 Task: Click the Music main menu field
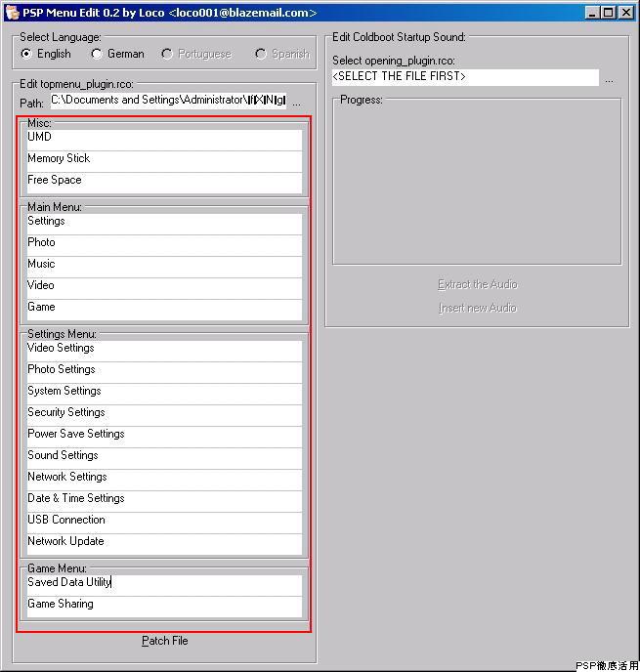pos(164,267)
